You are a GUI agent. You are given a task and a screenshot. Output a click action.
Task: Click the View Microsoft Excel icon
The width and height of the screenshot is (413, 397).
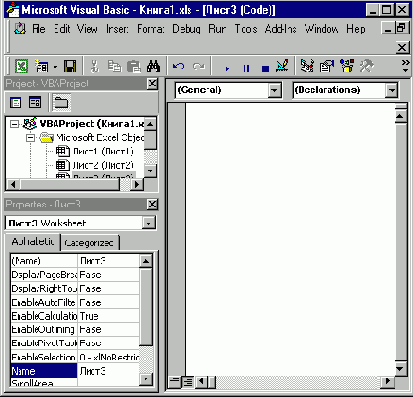[x=22, y=66]
